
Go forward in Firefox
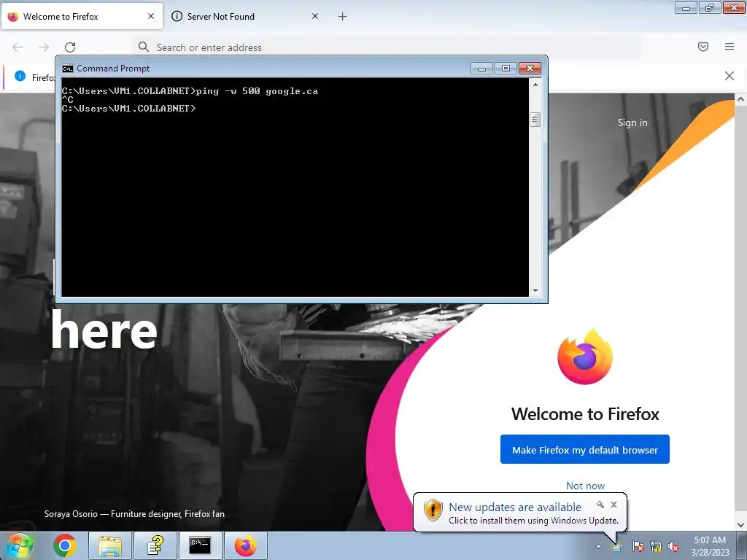pos(44,47)
